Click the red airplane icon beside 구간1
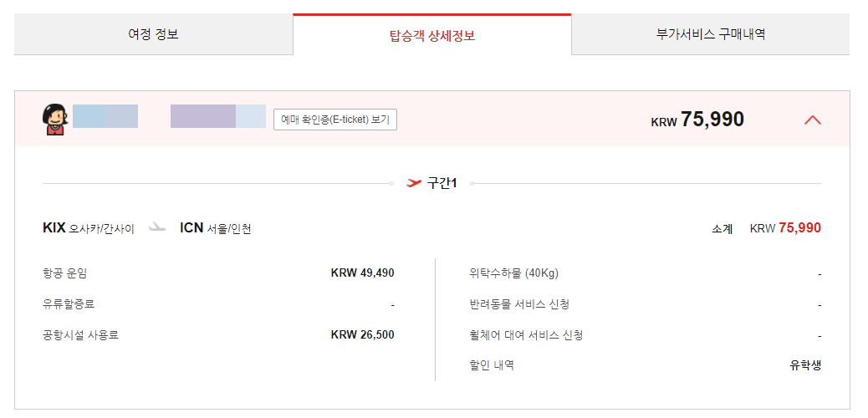 pos(414,183)
